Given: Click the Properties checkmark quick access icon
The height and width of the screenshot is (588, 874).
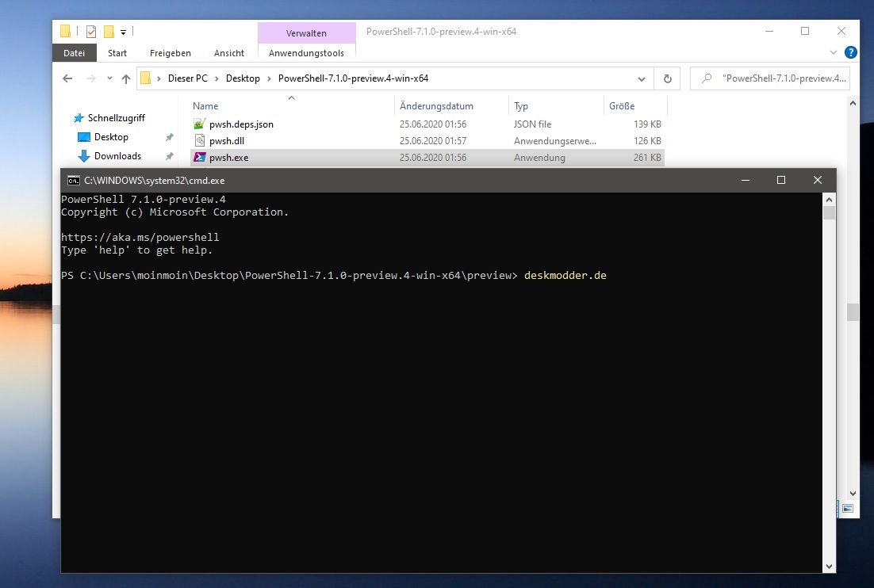Looking at the screenshot, I should (91, 32).
